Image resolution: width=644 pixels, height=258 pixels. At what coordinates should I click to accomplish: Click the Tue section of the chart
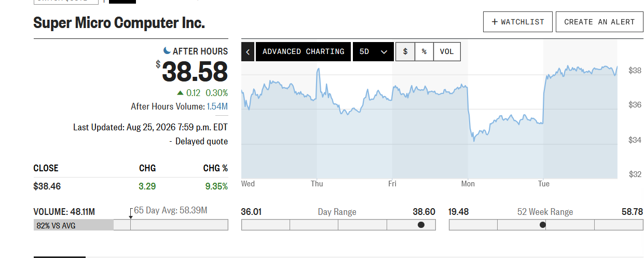coord(580,109)
